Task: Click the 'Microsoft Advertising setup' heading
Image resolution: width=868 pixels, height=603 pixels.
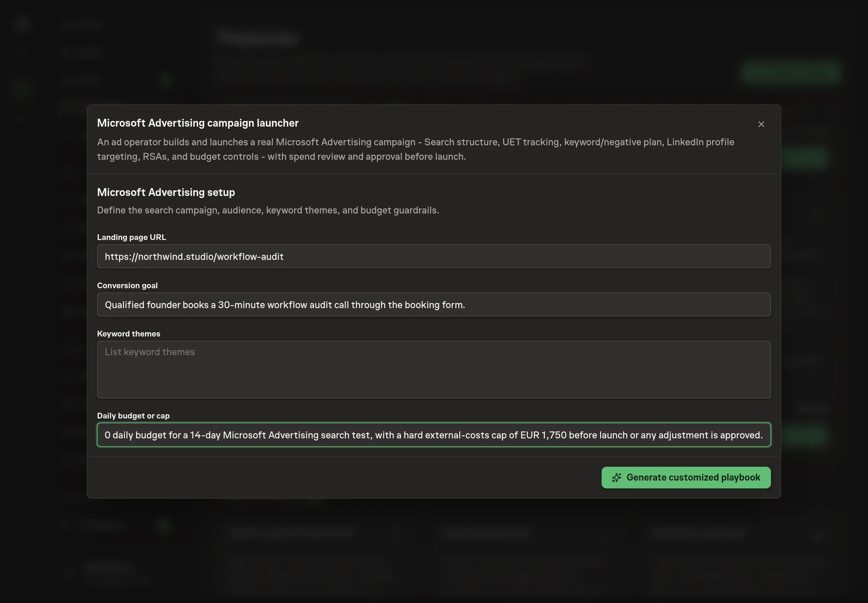Action: point(166,192)
